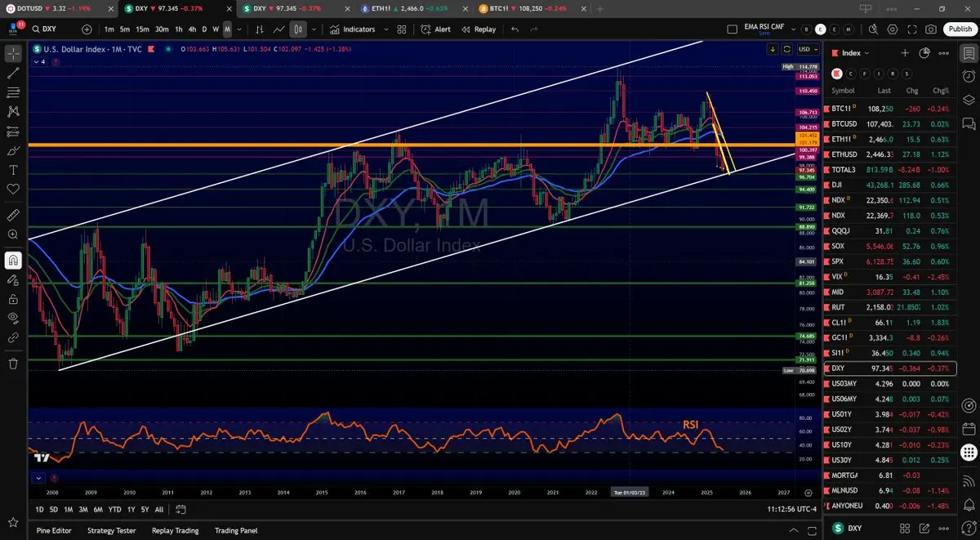Toggle the drawing sync link icon
Screen dimensions: 980x540
[13, 337]
